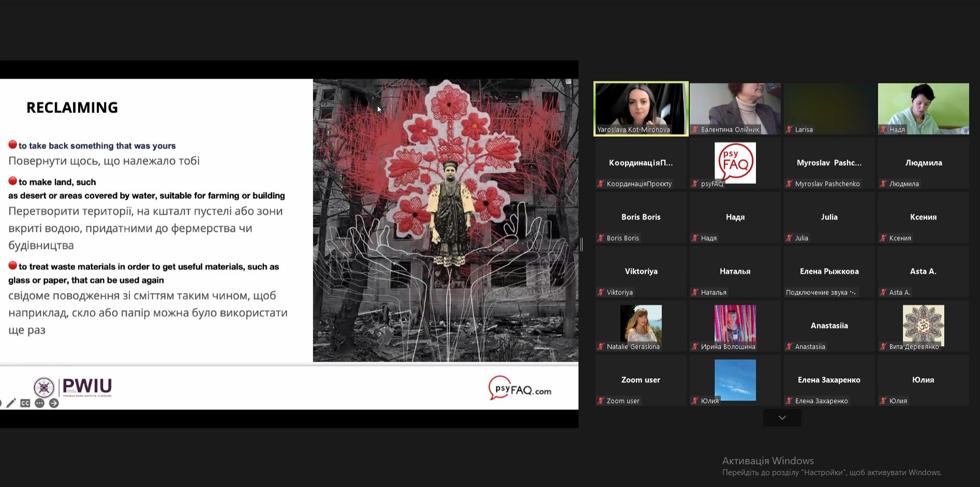Click muted mic icon next to Viktoriya
The image size is (980, 487).
coord(601,292)
